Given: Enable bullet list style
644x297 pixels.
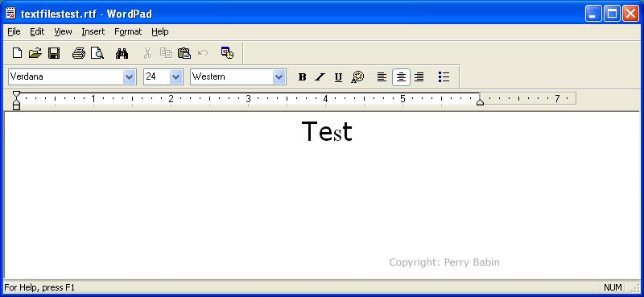Looking at the screenshot, I should point(444,76).
